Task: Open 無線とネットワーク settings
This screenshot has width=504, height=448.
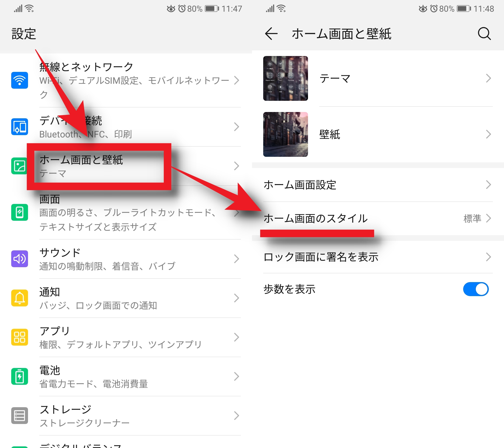Action: (x=125, y=80)
